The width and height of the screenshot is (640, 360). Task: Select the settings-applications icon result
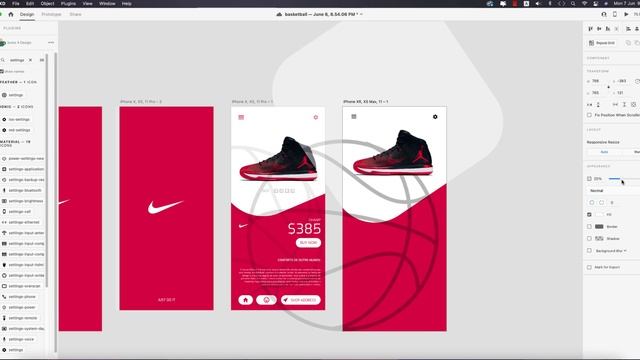(x=23, y=169)
